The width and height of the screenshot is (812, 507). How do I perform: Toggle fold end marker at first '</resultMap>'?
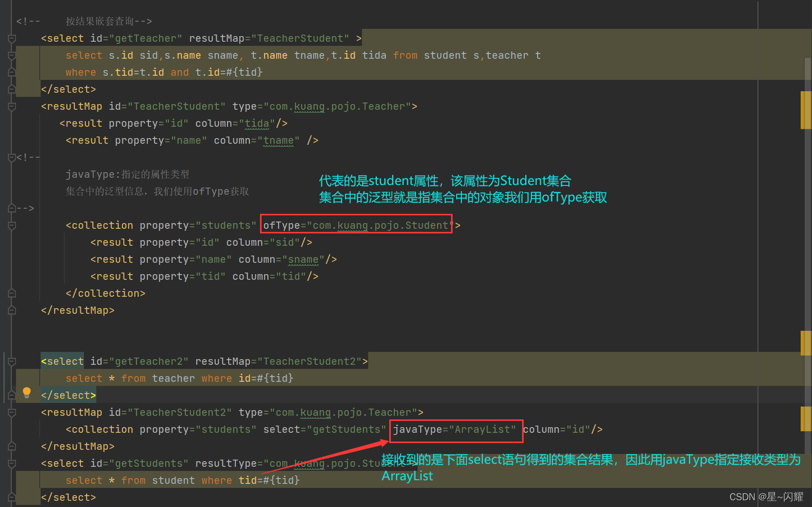click(x=12, y=311)
